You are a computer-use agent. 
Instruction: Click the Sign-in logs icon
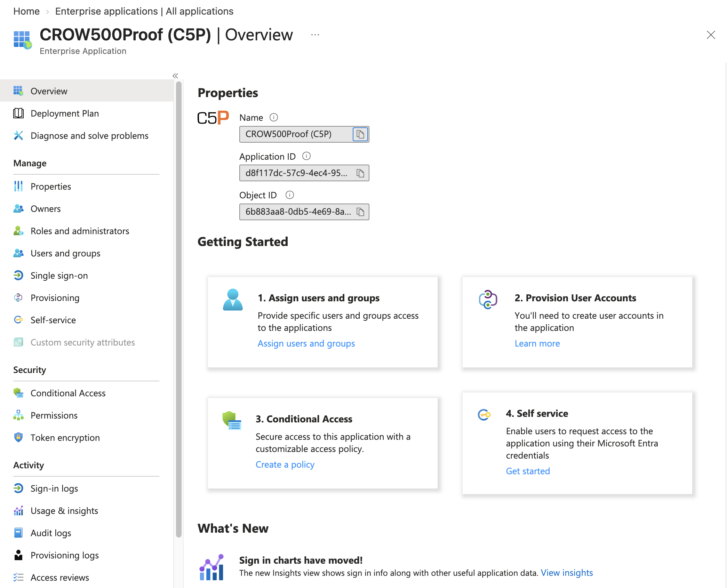click(x=18, y=488)
